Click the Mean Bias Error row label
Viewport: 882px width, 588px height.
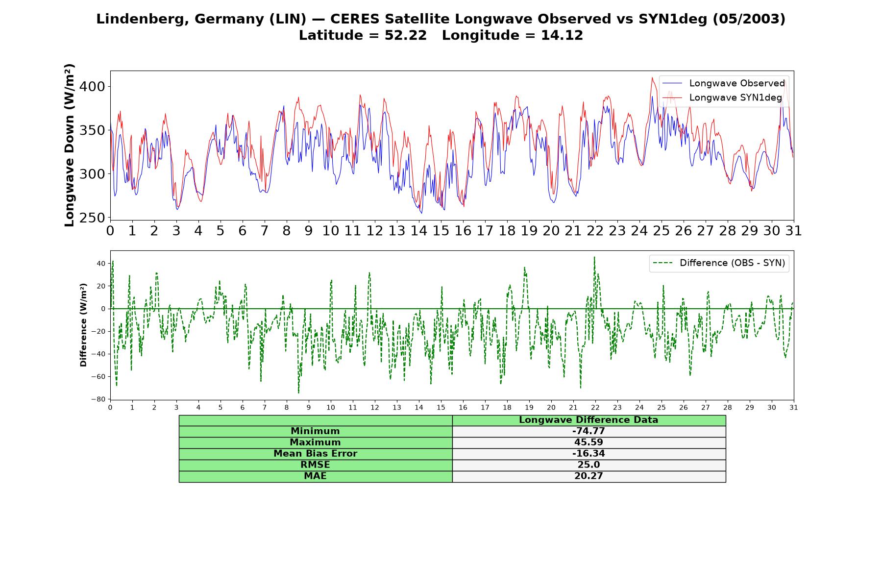(x=315, y=454)
